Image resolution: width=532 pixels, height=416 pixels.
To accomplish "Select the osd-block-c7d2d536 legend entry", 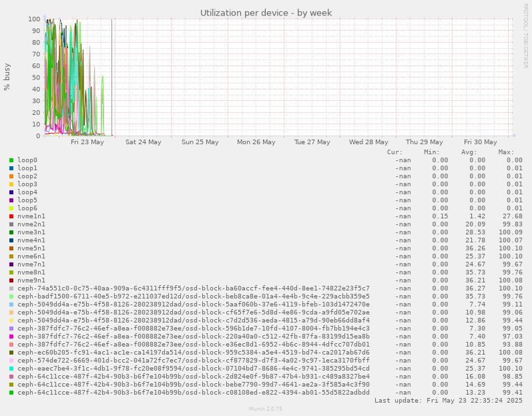I will pos(194,321).
